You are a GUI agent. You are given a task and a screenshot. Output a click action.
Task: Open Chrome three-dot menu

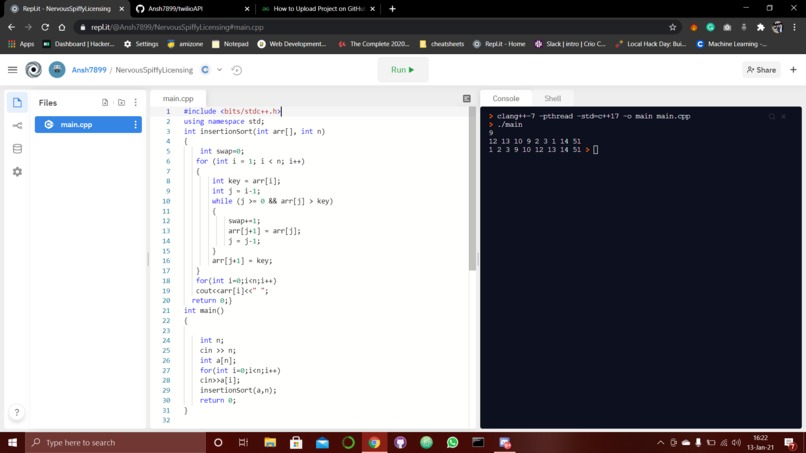[794, 27]
